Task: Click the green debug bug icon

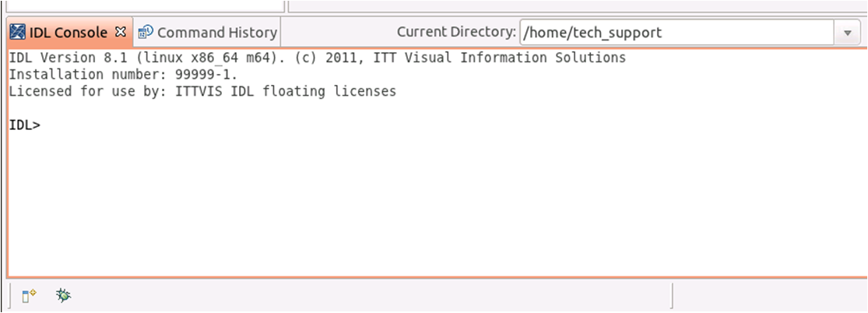Action: pos(64,296)
